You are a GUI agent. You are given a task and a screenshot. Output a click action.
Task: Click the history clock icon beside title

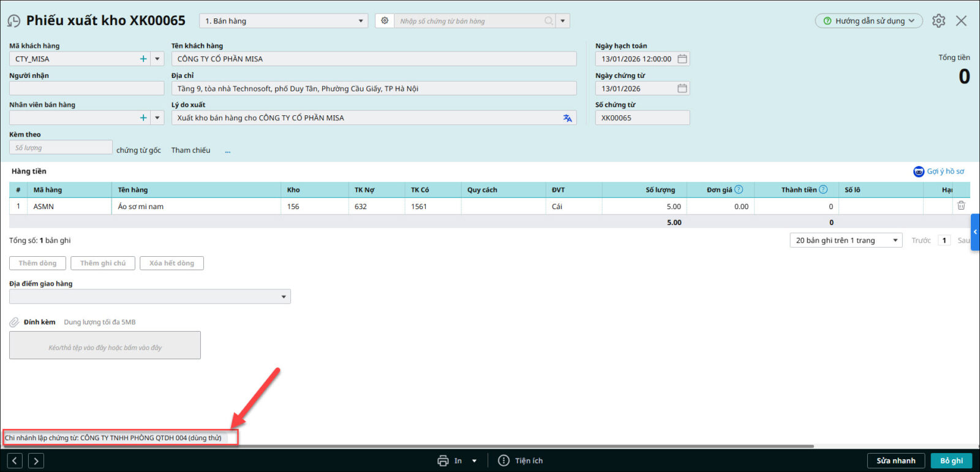13,21
